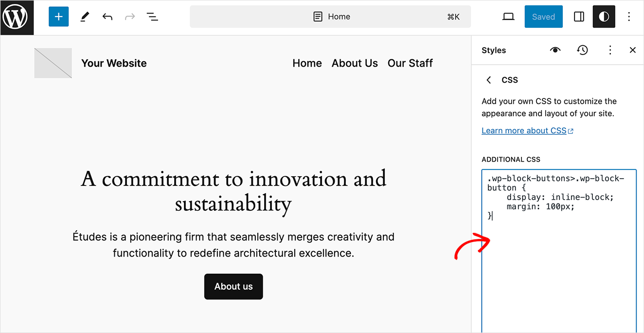
Task: Click the WordPress logo to exit the editor
Action: [17, 17]
